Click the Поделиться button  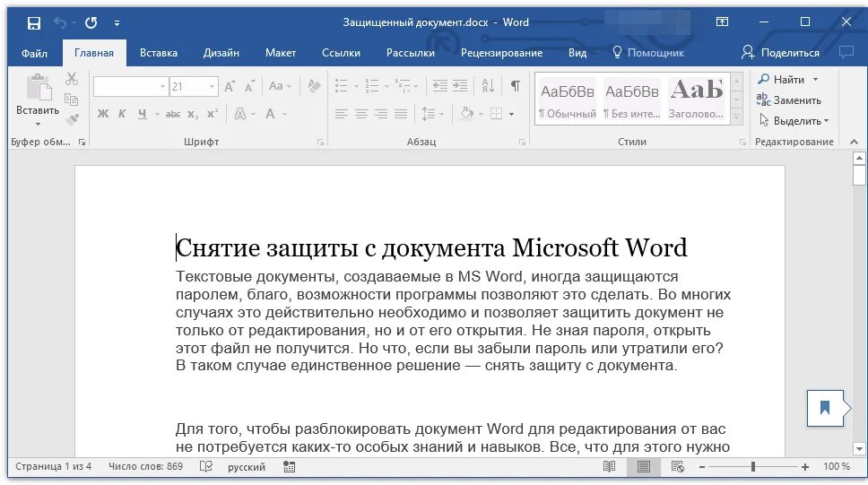pos(780,53)
